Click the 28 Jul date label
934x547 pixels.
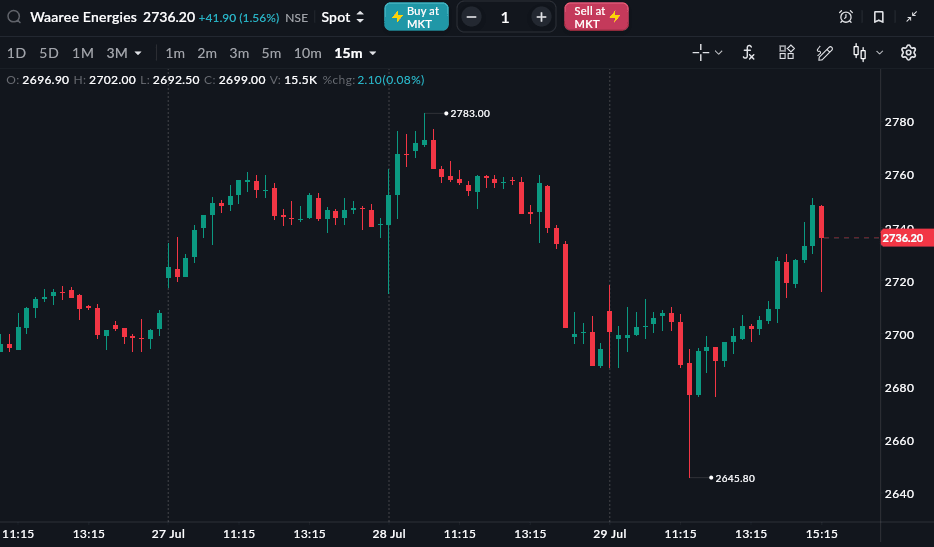coord(389,534)
